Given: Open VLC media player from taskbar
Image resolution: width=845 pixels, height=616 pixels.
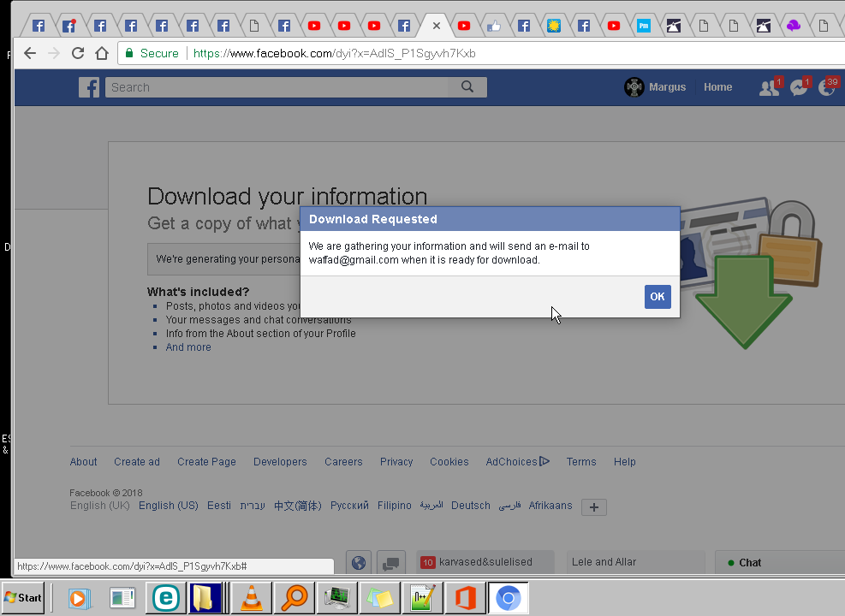Looking at the screenshot, I should coord(251,598).
